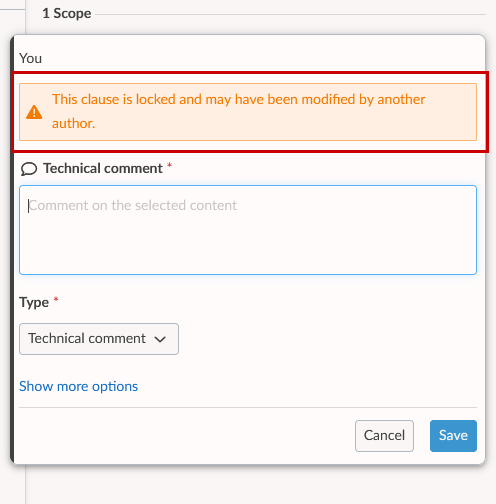This screenshot has width=496, height=504.
Task: Click the locked clause warning message text
Action: [238, 111]
